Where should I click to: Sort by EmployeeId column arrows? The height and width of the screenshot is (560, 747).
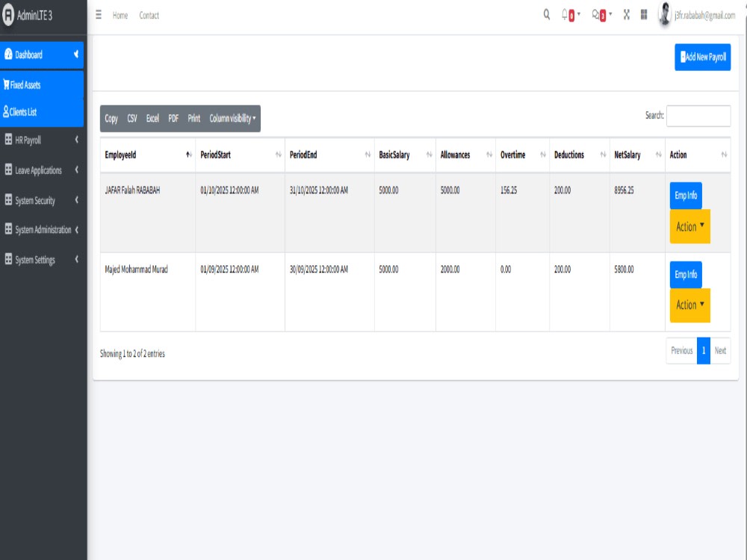pos(189,155)
